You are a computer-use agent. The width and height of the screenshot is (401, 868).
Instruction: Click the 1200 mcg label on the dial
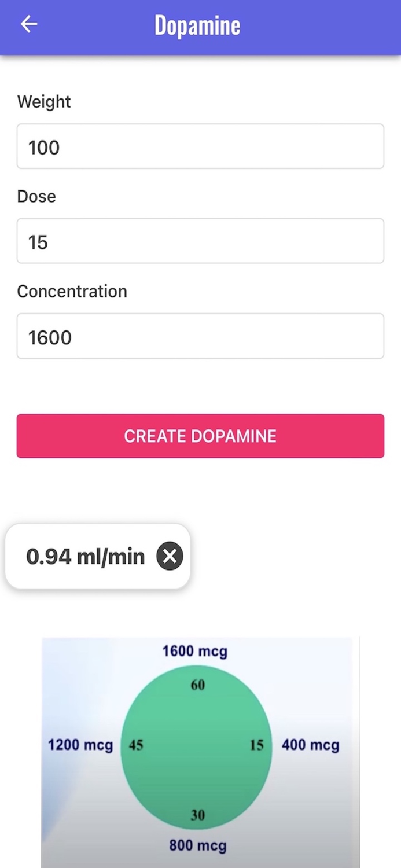click(80, 745)
